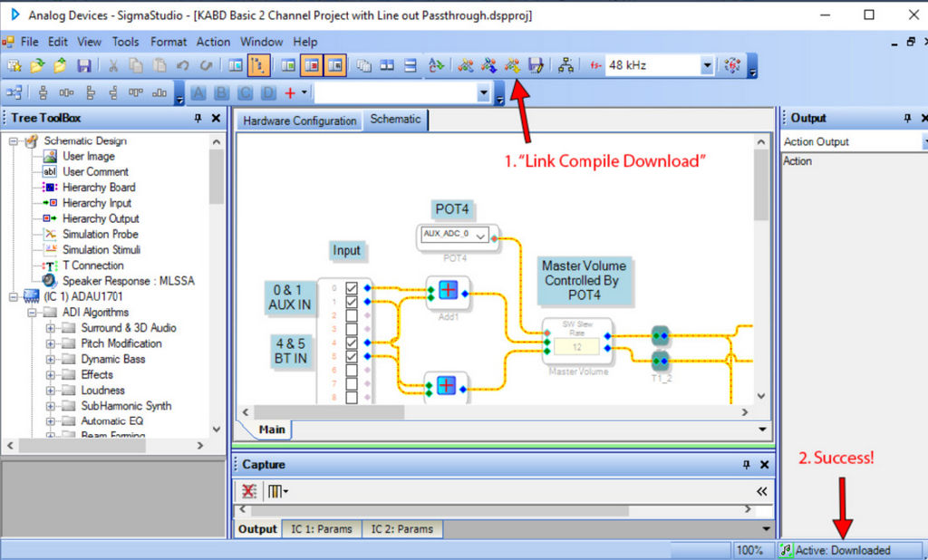Click the Paste clipboard icon
This screenshot has width=928, height=560.
tap(159, 65)
